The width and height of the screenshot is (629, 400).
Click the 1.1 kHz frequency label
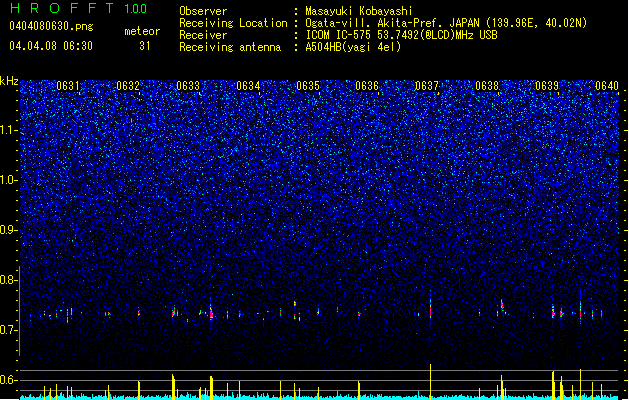[x=9, y=130]
